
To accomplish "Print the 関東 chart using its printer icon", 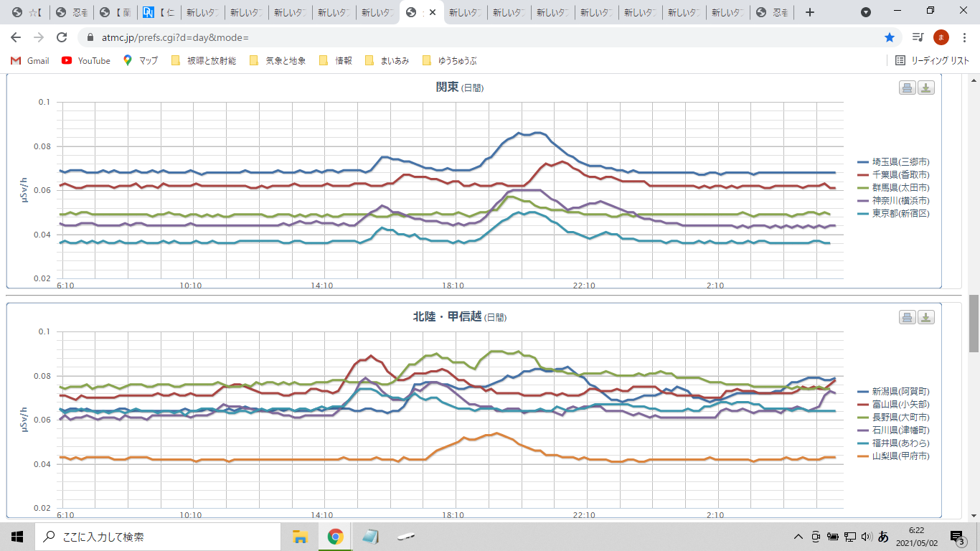I will coord(908,88).
